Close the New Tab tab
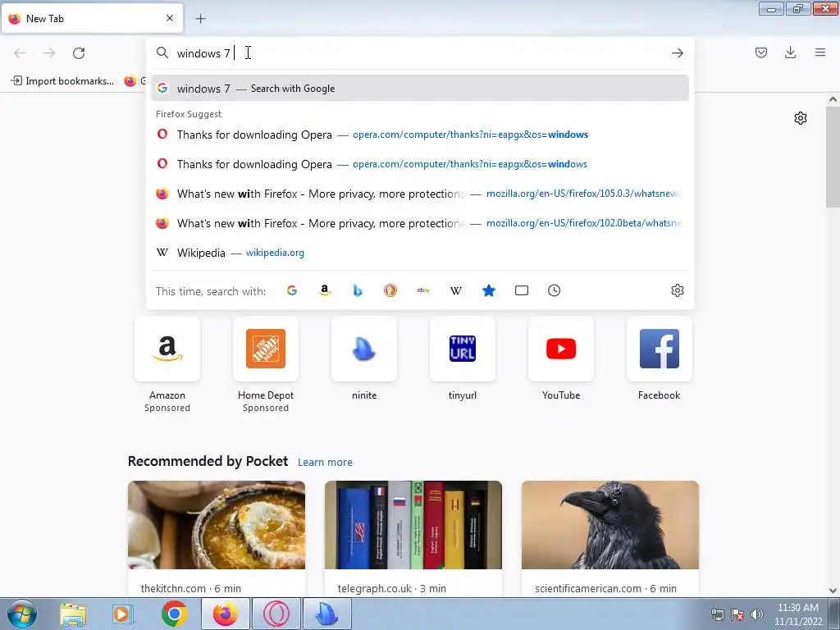The width and height of the screenshot is (840, 630). (170, 18)
